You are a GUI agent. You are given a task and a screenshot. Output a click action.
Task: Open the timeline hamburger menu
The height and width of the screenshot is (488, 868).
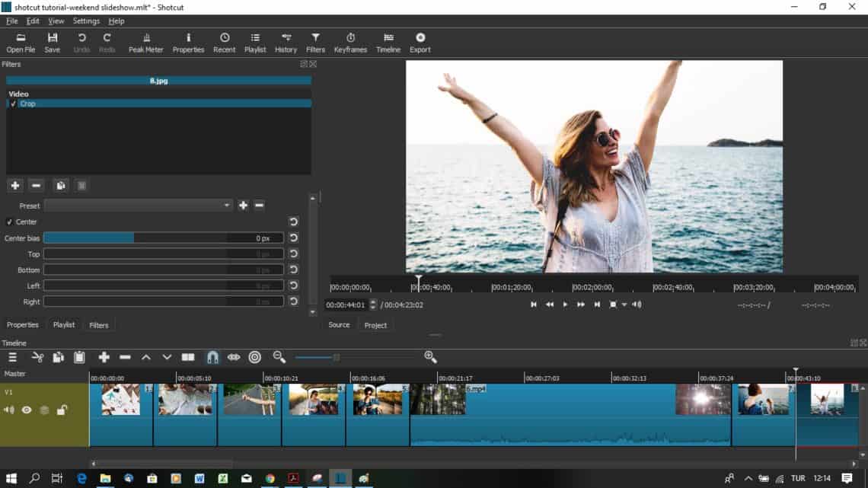point(12,357)
